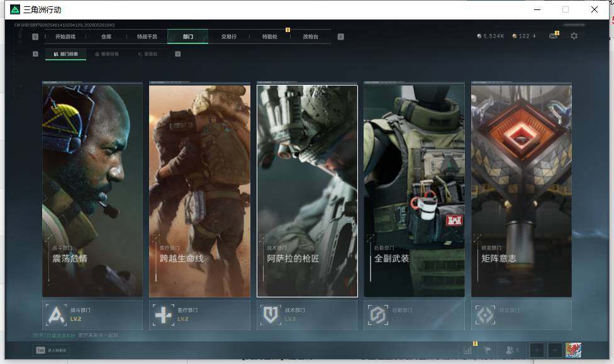Minimize the 三角洲行动 window
614x364 pixels.
(537, 9)
